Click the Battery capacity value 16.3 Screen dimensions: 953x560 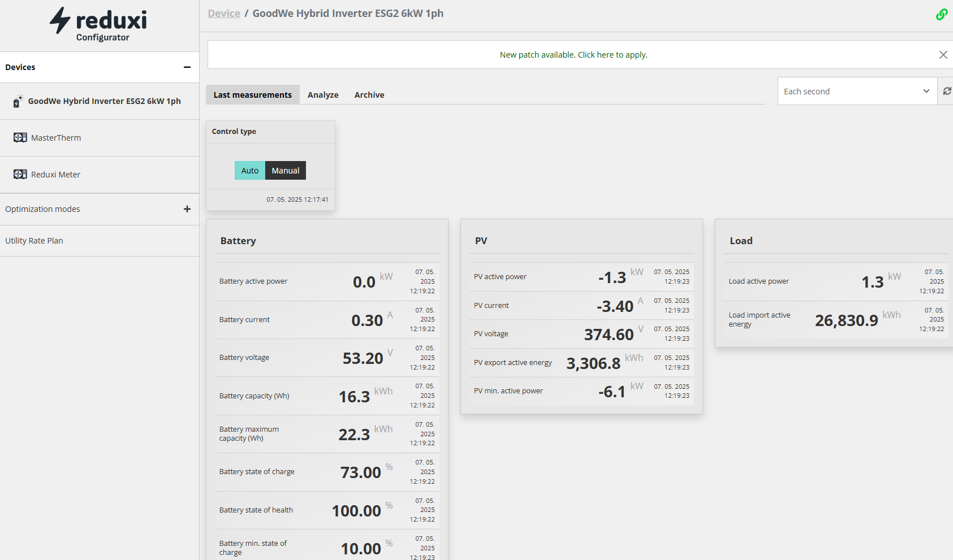pyautogui.click(x=354, y=397)
